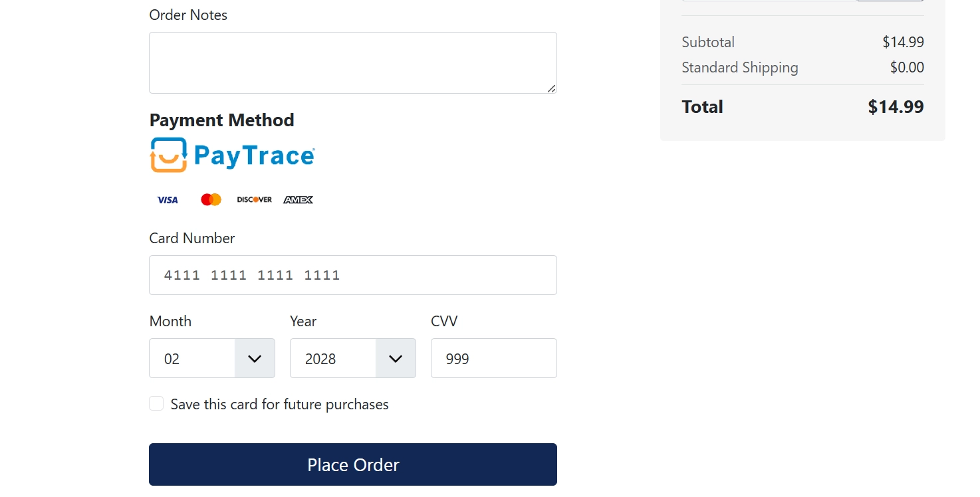This screenshot has height=497, width=980.
Task: Click the Discover card logo
Action: coord(255,199)
